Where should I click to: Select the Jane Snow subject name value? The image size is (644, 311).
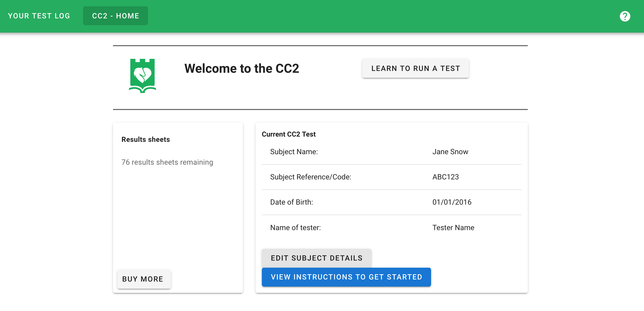[x=450, y=152]
